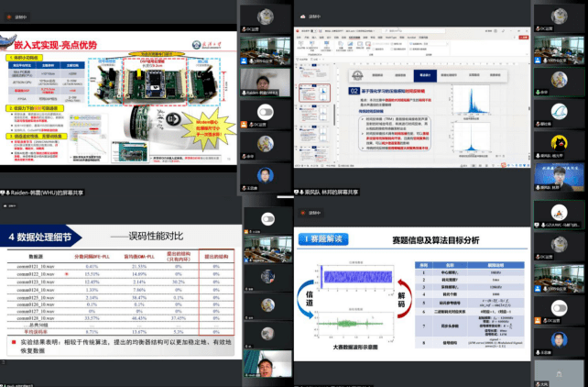Select the toggle-switch avatar tile in bottom-left meeting
588x387 pixels.
267,221
